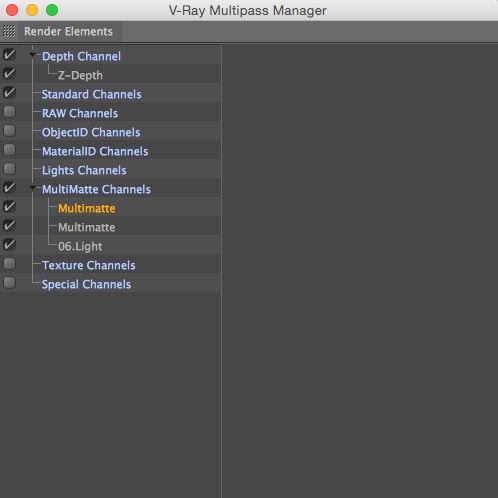Collapse the Depth Channel group arrow
This screenshot has height=498, width=498.
tap(32, 55)
